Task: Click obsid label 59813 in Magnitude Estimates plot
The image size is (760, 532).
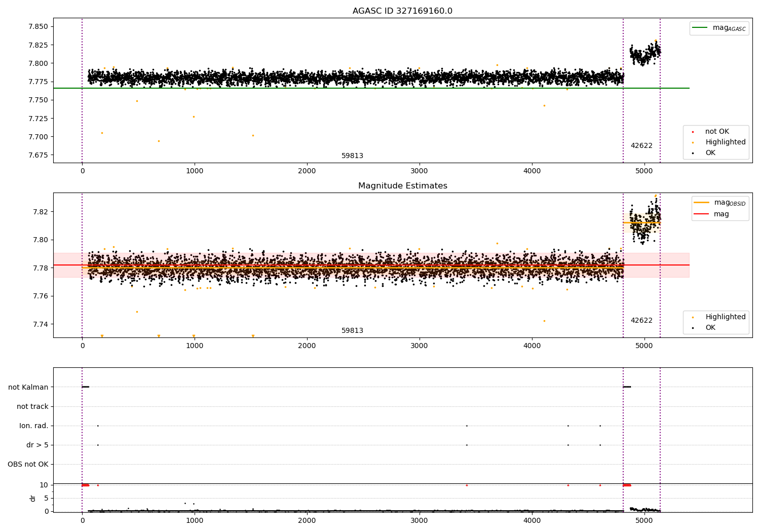Action: pyautogui.click(x=352, y=331)
